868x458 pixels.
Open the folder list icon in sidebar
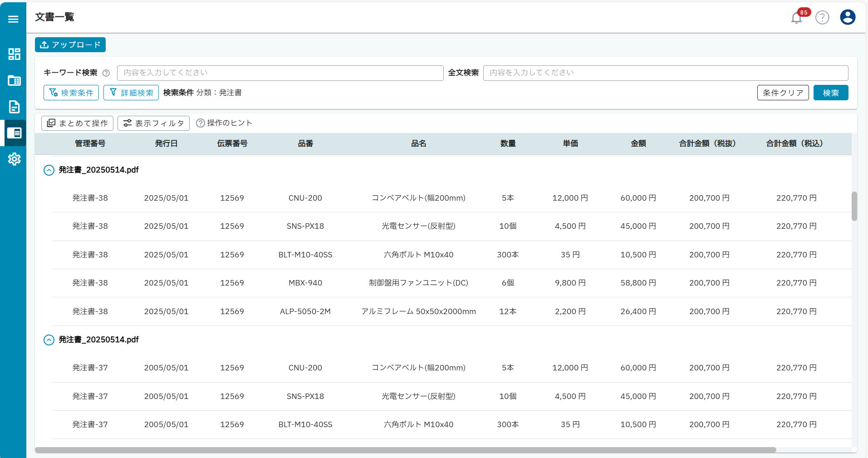(14, 80)
